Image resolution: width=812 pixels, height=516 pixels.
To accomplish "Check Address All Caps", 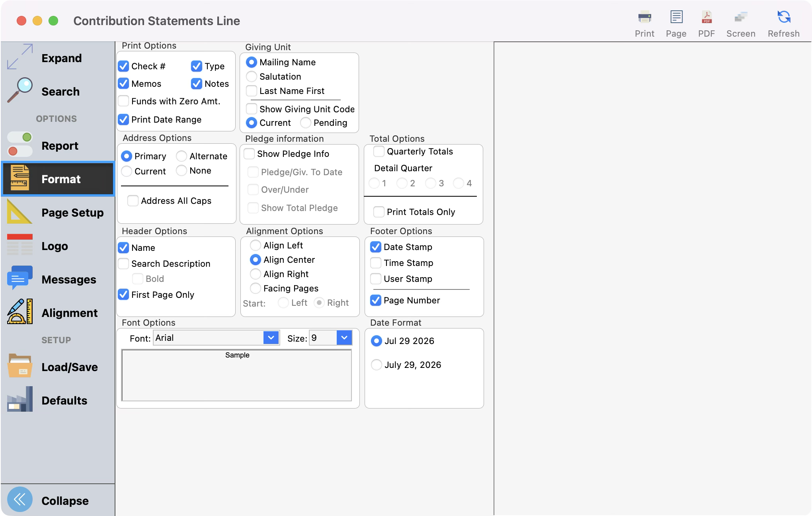I will click(133, 201).
